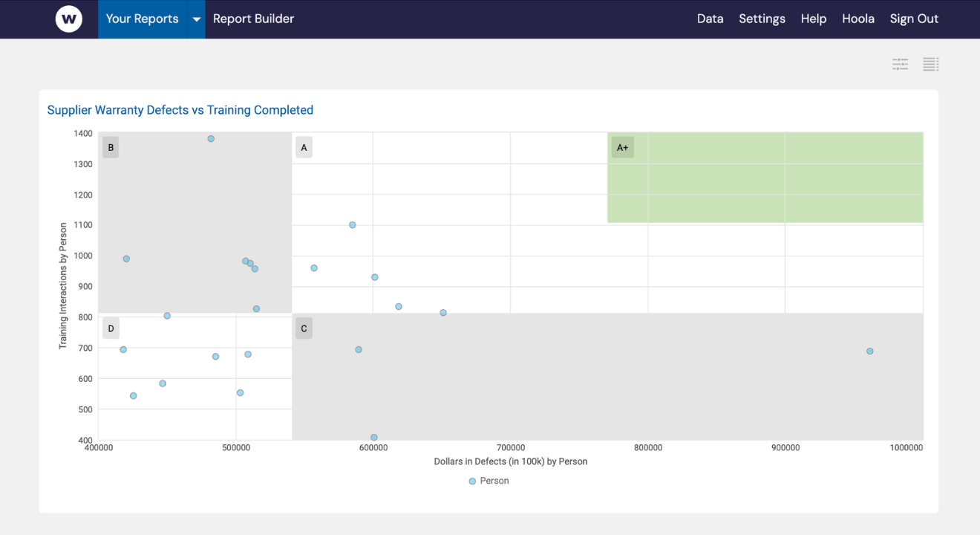Select the topmost data point near 1400
Screen dimensions: 980x535
[x=211, y=138]
